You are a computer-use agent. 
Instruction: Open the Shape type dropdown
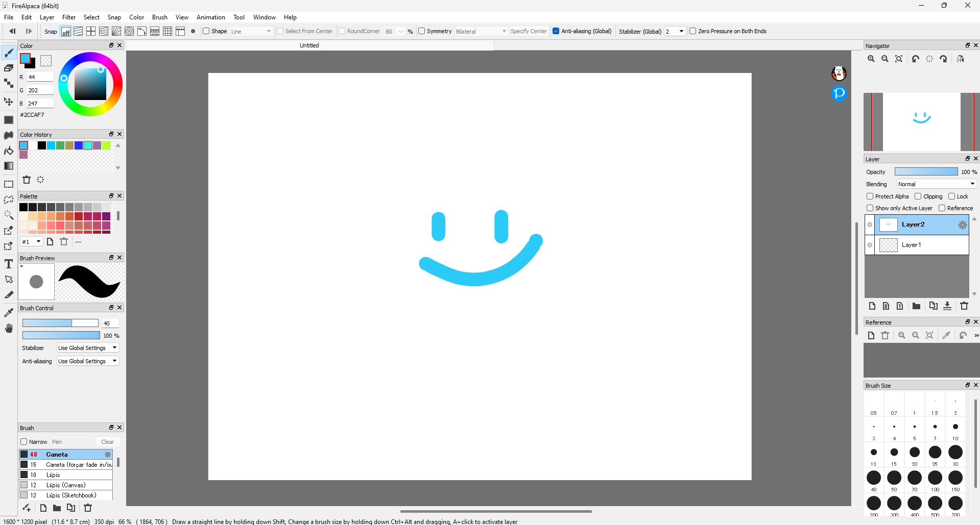click(x=251, y=31)
